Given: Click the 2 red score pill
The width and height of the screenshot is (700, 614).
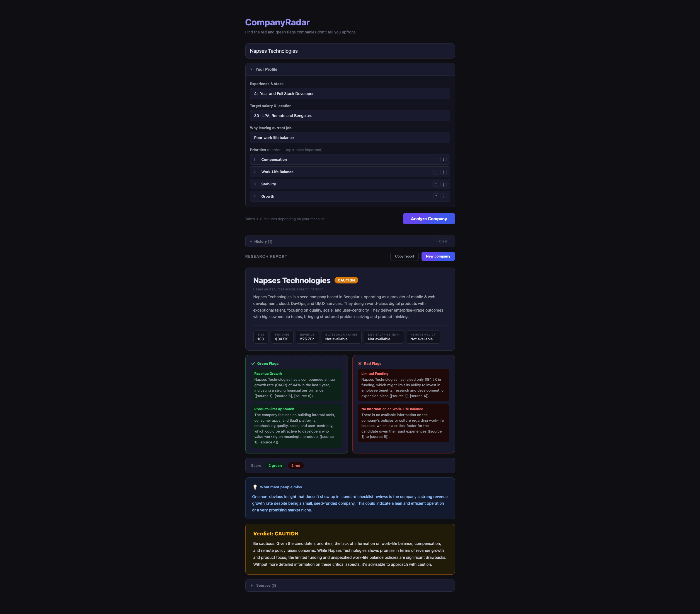Looking at the screenshot, I should (x=295, y=466).
